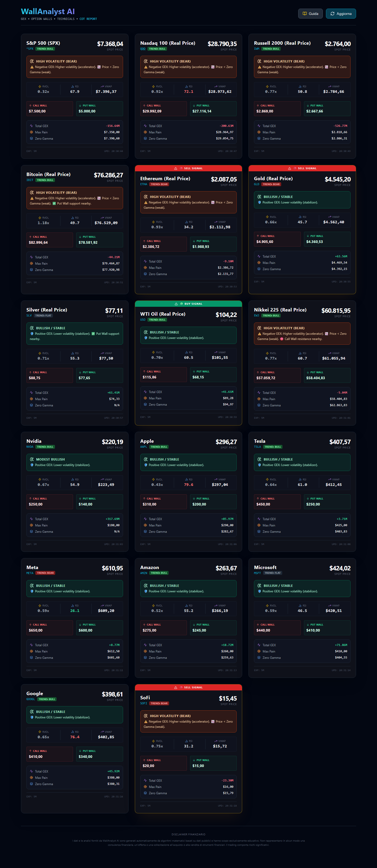
Task: Click the Put Wall down arrow in Ethereum card
Action: point(194,241)
